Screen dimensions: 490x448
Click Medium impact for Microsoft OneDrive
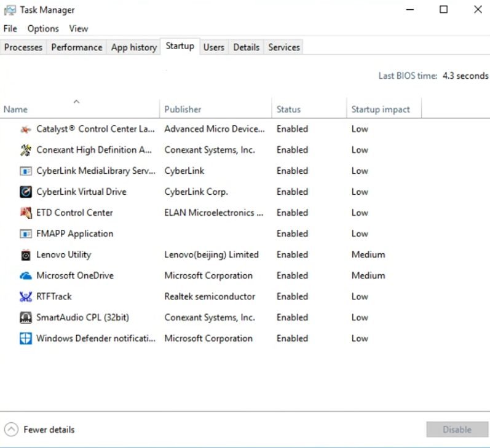click(x=368, y=275)
